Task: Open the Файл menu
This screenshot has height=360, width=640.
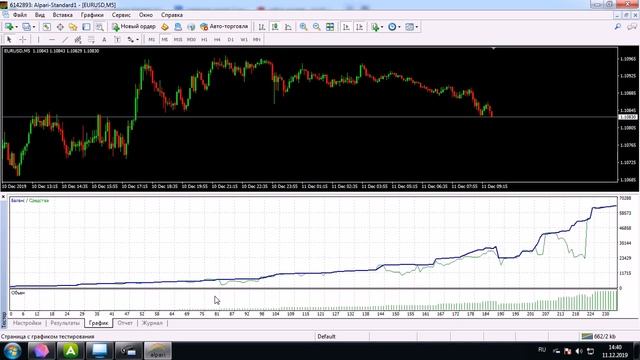Action: (x=20, y=15)
